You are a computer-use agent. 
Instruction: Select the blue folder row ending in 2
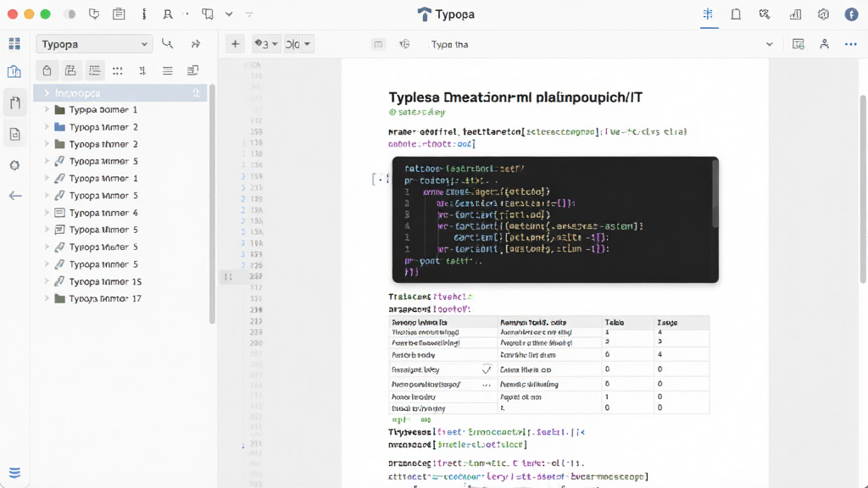click(120, 127)
